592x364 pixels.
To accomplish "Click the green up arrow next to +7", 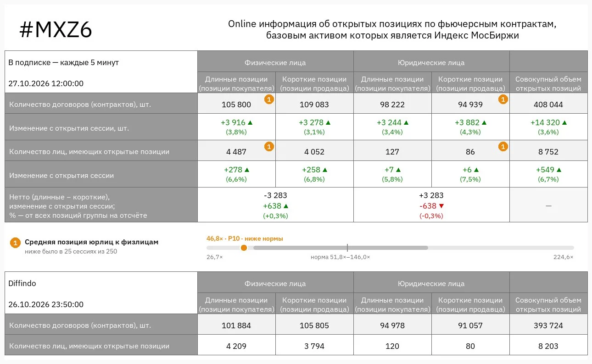I will [398, 170].
